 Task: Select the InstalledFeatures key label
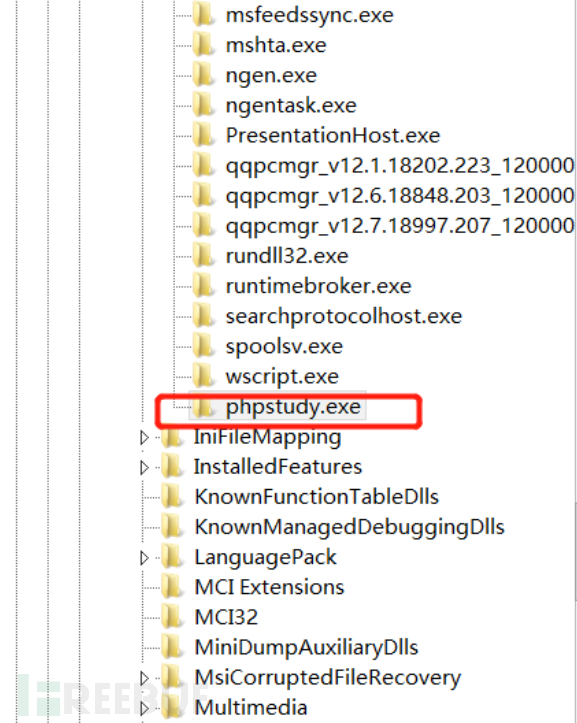[x=278, y=467]
